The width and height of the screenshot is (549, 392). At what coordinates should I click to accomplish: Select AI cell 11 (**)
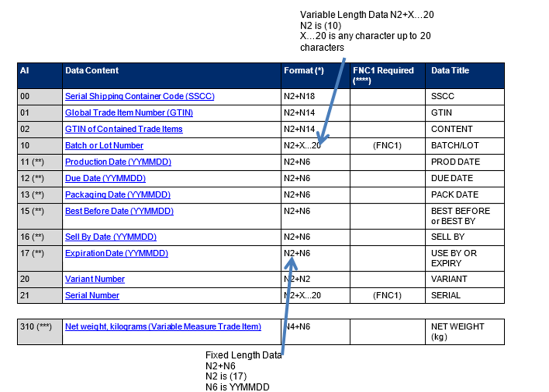[x=40, y=162]
